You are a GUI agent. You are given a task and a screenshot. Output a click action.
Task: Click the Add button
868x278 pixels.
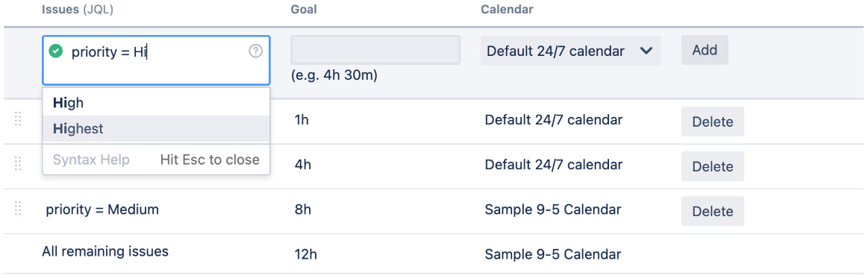click(x=705, y=50)
